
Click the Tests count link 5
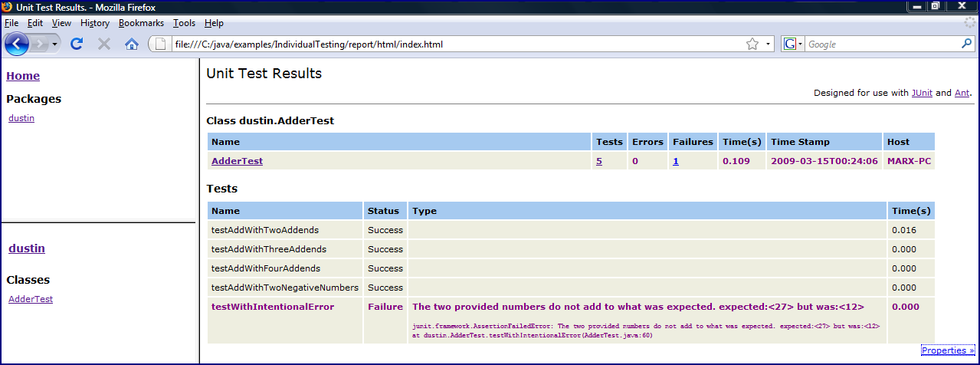tap(599, 161)
